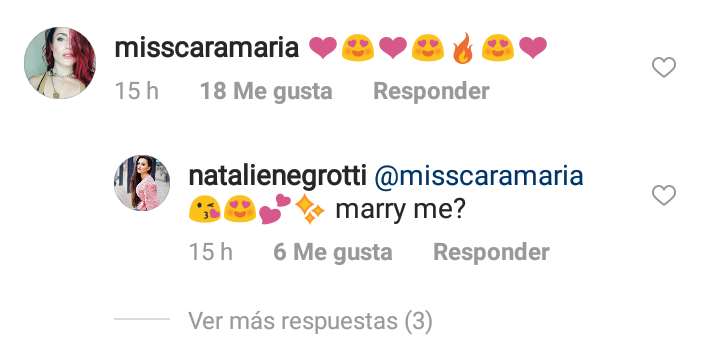Click the 'marry me?' comment text
The image size is (720, 364).
click(x=400, y=209)
